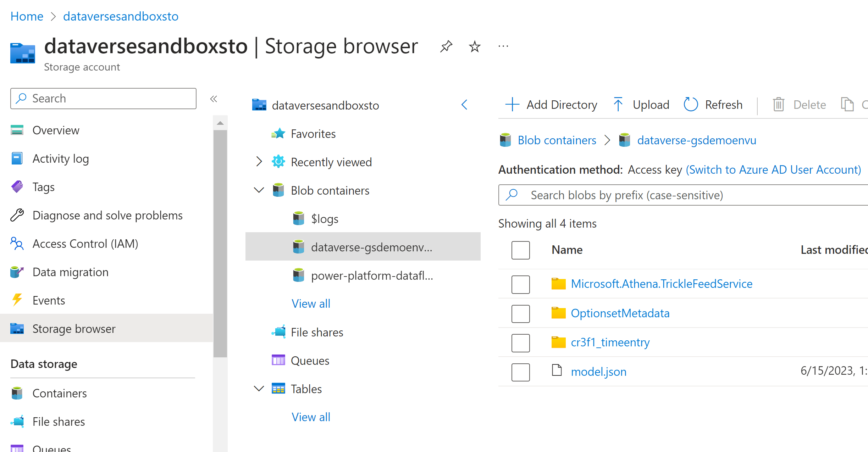Open Access Control (IAM) in the menu

(x=85, y=244)
